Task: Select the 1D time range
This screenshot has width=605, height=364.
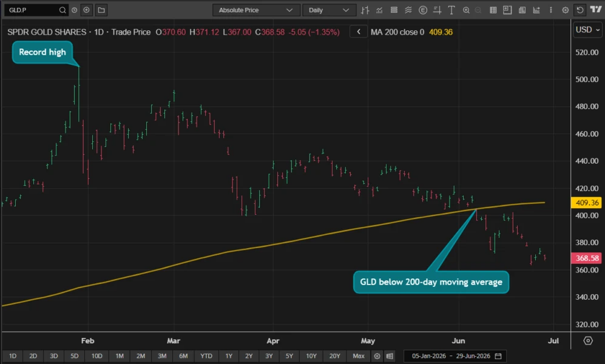Action: pos(13,356)
